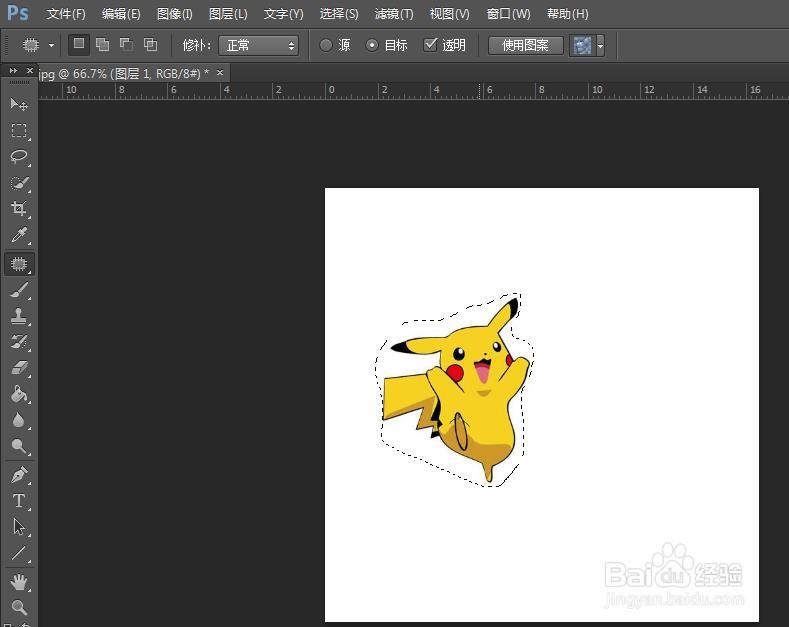789x627 pixels.
Task: Choose Intersect with selection mode icon
Action: point(150,45)
